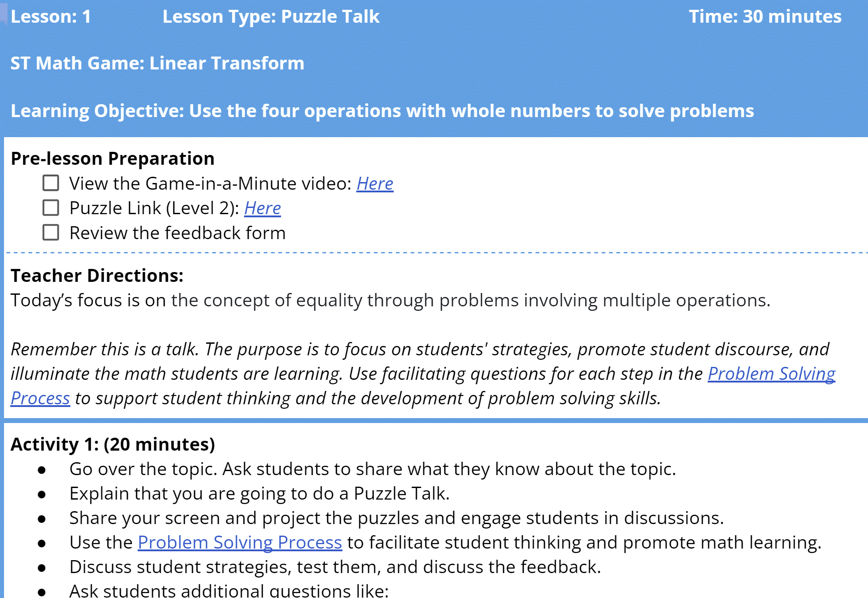This screenshot has height=598, width=868.
Task: Click the 'Lesson Type: Puzzle Talk' header
Action: point(271,16)
